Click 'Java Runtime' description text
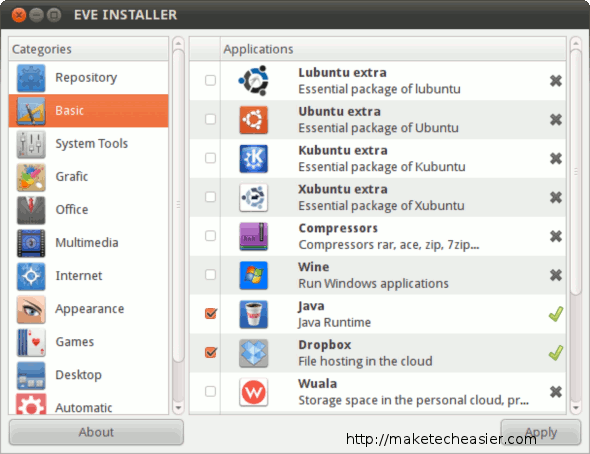This screenshot has height=454, width=590. 334,323
